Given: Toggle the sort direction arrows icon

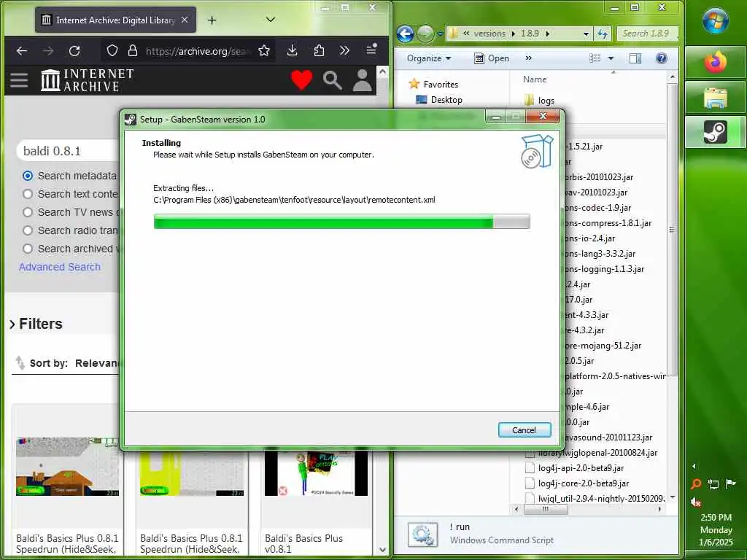Looking at the screenshot, I should 20,363.
